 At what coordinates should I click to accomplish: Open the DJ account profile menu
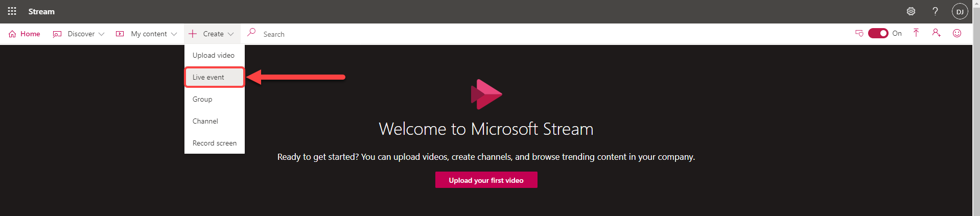960,11
